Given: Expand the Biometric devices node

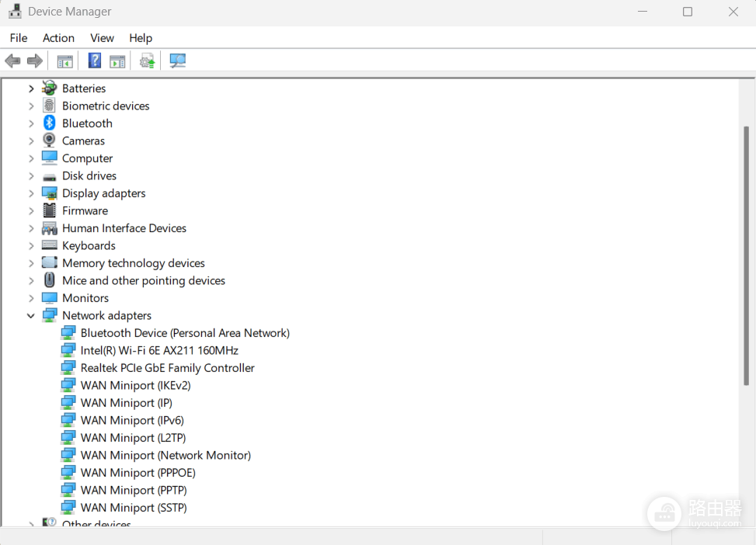Looking at the screenshot, I should click(31, 106).
